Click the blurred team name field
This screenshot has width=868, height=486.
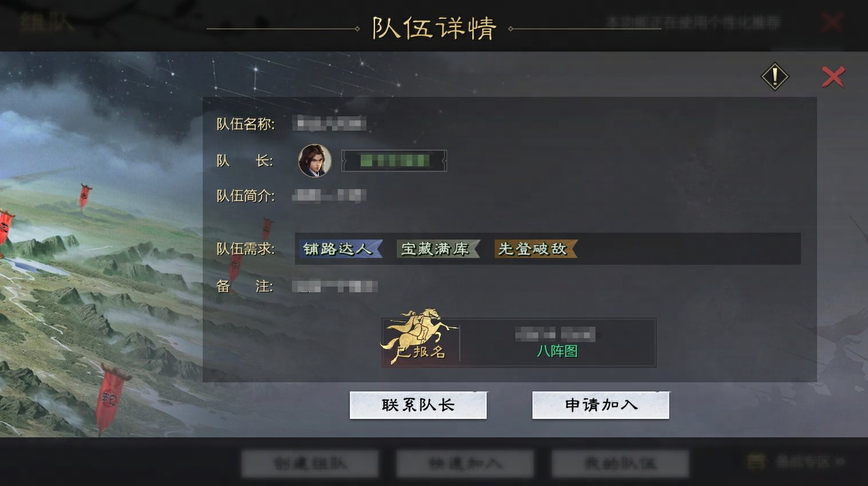pyautogui.click(x=329, y=123)
